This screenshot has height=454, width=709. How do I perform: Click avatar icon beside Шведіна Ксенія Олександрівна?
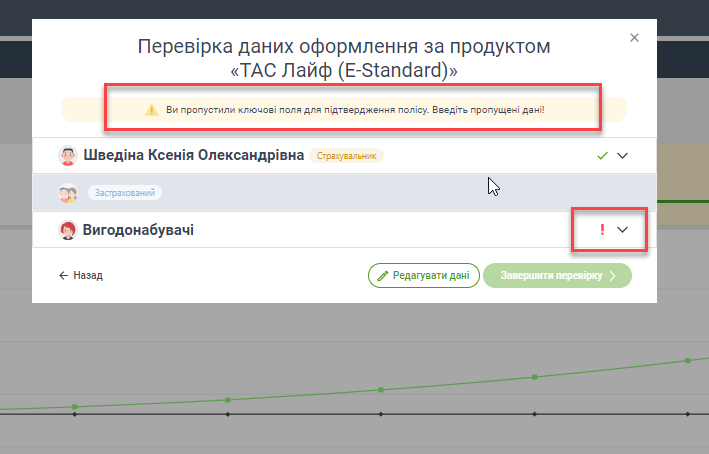[x=68, y=156]
